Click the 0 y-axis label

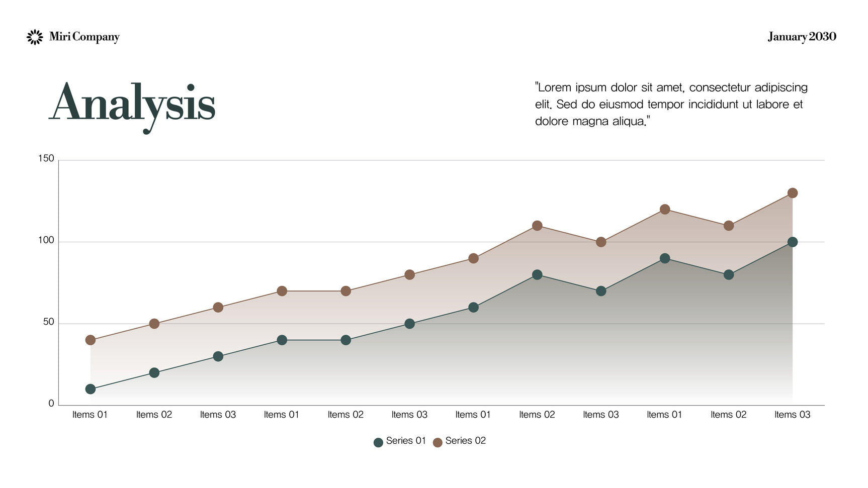pos(51,404)
